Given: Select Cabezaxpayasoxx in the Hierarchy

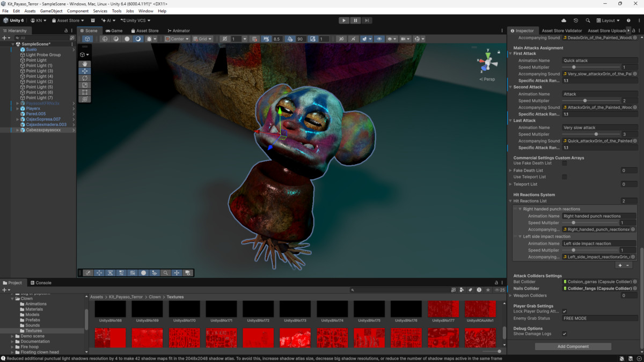Looking at the screenshot, I should coord(43,130).
